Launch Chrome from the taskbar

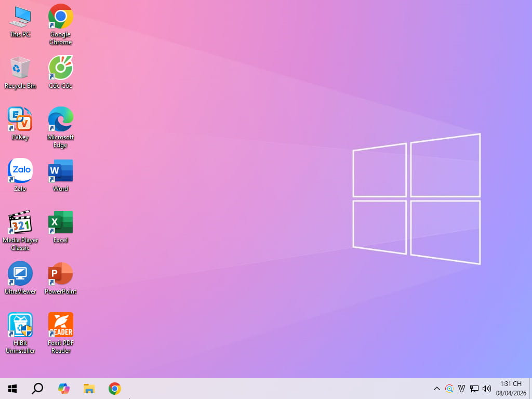115,389
